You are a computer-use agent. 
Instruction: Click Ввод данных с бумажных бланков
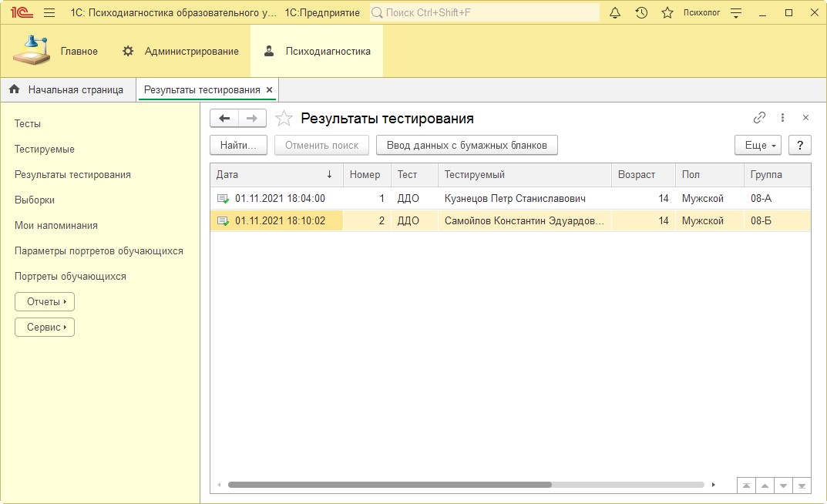pyautogui.click(x=466, y=145)
